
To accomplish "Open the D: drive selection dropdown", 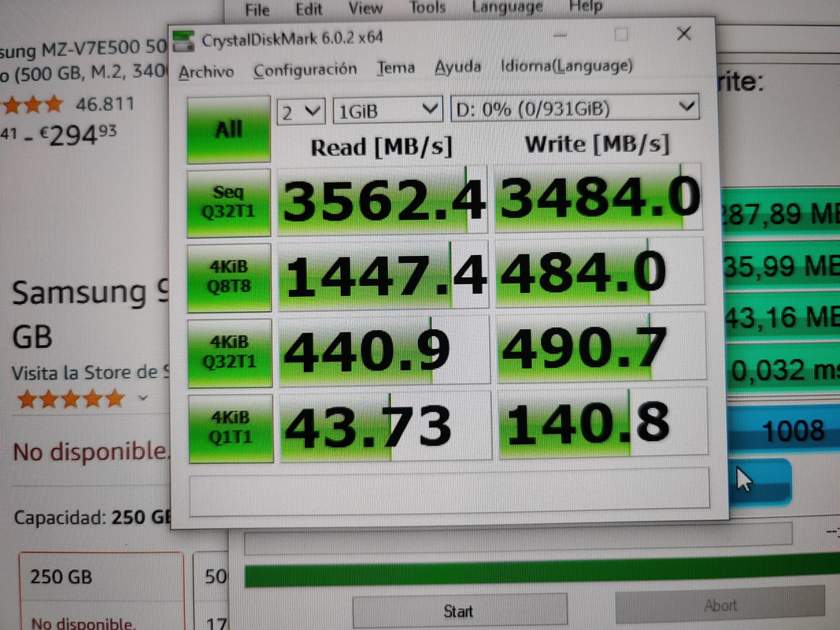I will point(575,108).
